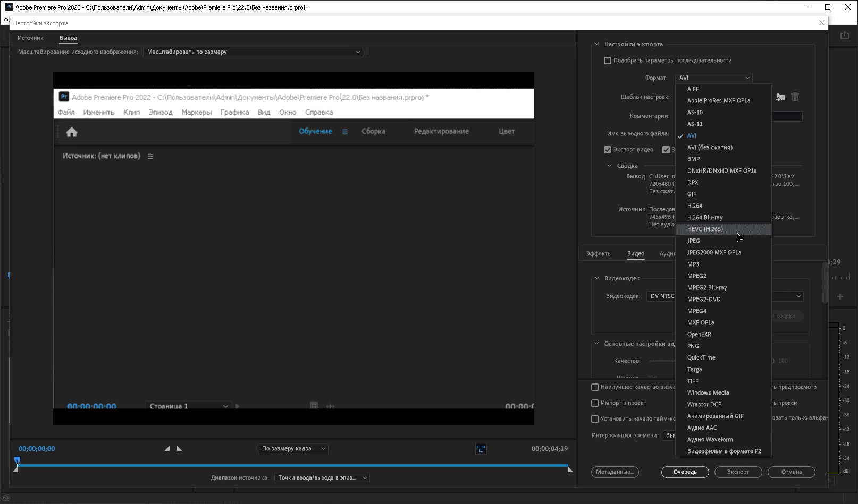Enable match sequence settings checkbox
The height and width of the screenshot is (504, 858).
click(608, 61)
